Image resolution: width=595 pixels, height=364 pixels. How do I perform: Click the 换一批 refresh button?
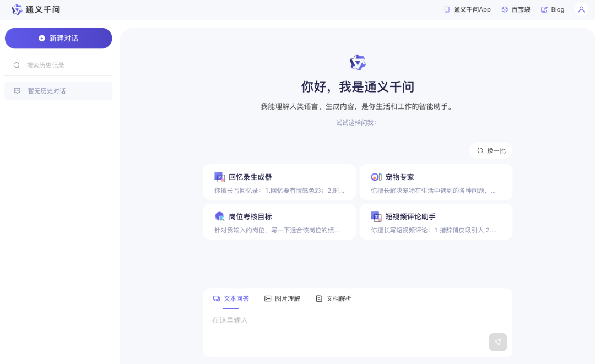491,150
